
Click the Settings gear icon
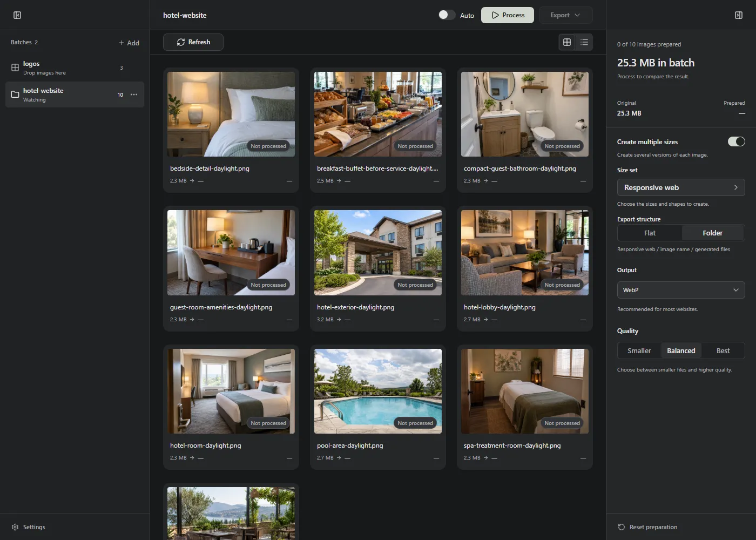coord(15,527)
